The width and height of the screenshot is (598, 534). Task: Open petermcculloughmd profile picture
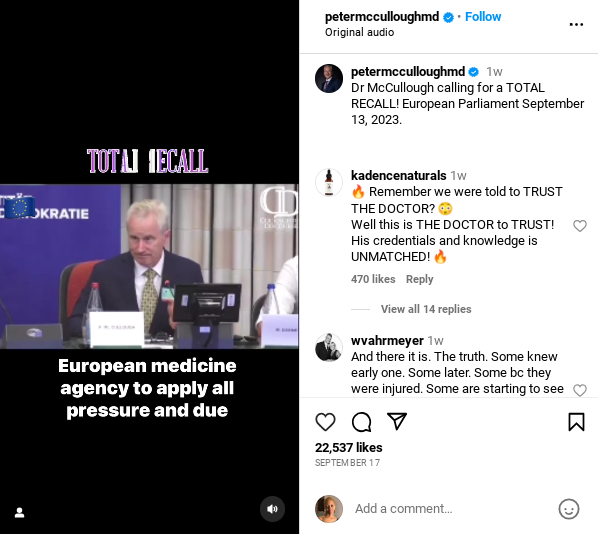(329, 78)
